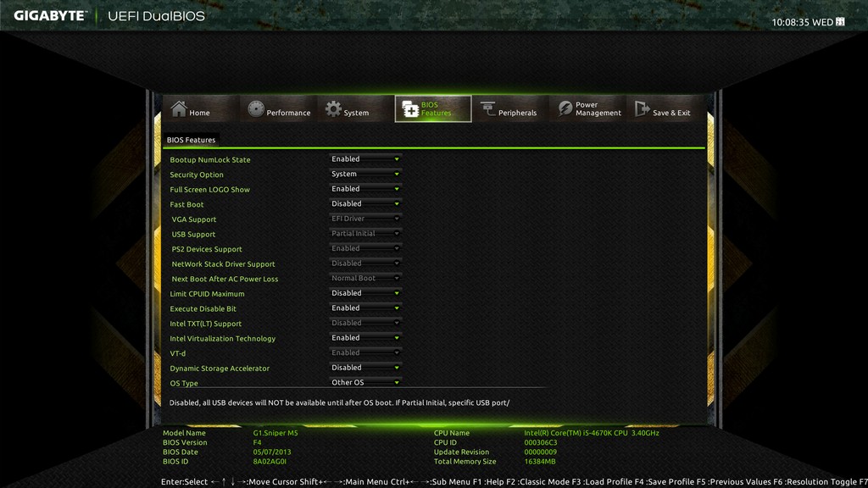This screenshot has height=488, width=868.
Task: Select the Intel Virtualization Technology label
Action: point(223,339)
